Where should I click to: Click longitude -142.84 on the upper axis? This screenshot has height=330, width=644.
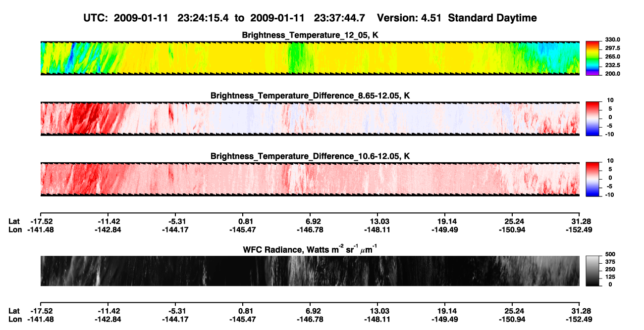coord(108,230)
